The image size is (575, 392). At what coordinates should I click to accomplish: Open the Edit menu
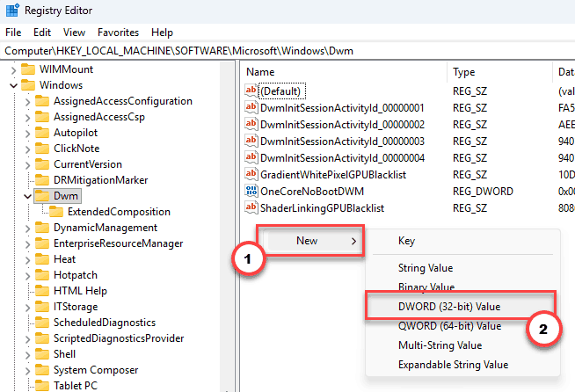42,33
